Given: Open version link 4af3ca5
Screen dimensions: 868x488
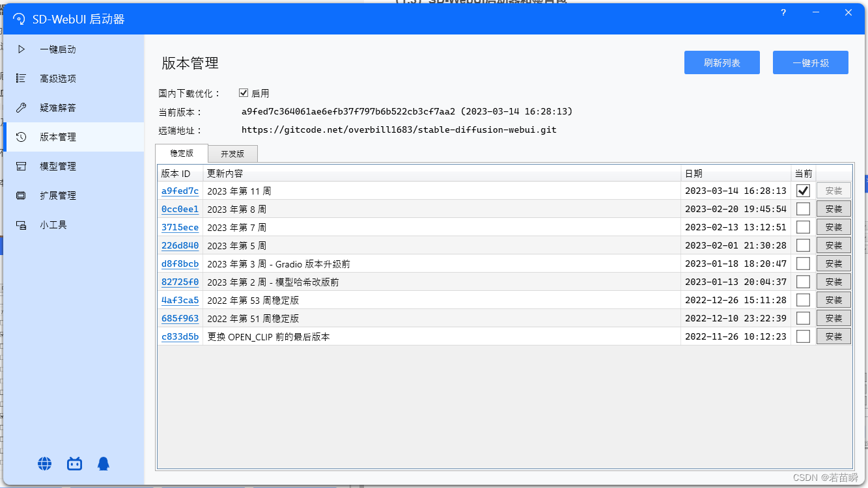Looking at the screenshot, I should click(180, 300).
